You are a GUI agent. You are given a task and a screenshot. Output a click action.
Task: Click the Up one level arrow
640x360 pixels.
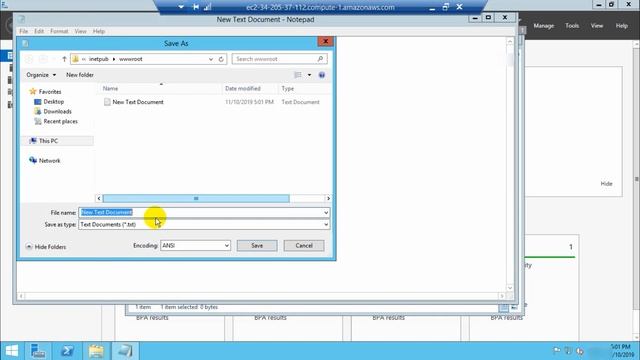click(x=64, y=59)
